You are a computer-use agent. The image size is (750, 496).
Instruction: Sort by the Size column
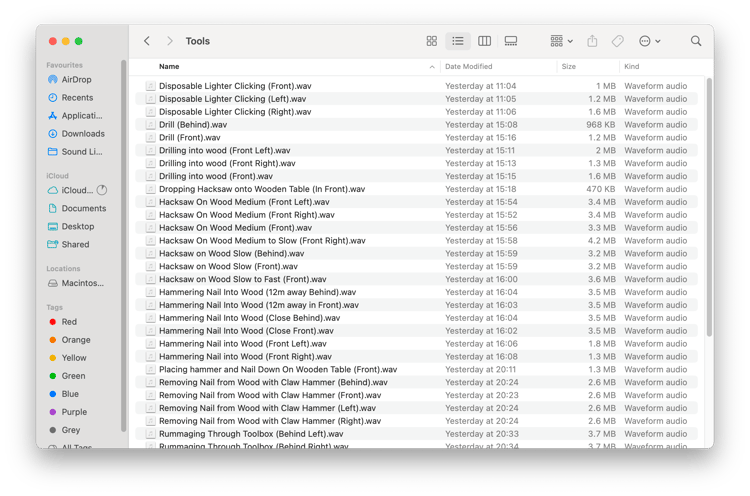[569, 66]
